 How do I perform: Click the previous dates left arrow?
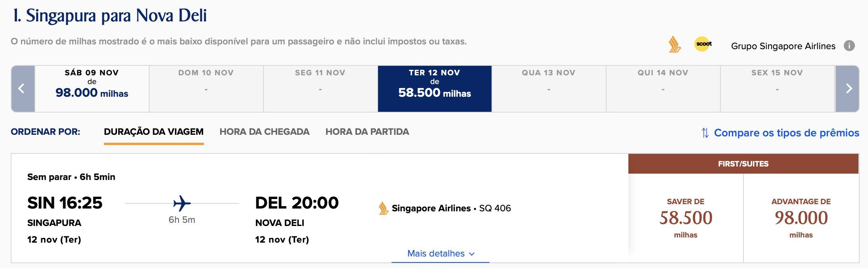pyautogui.click(x=23, y=89)
